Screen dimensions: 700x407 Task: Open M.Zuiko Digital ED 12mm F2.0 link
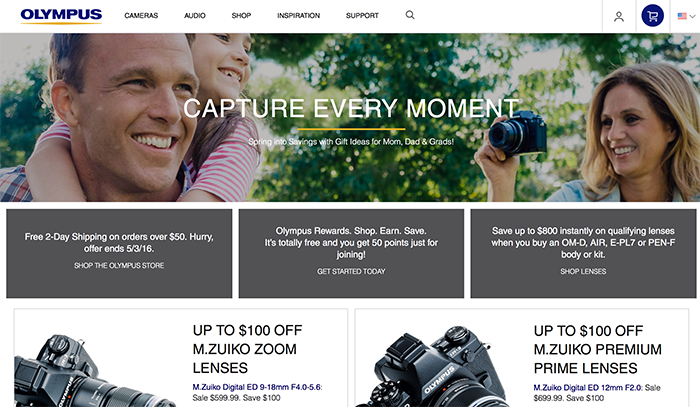588,387
